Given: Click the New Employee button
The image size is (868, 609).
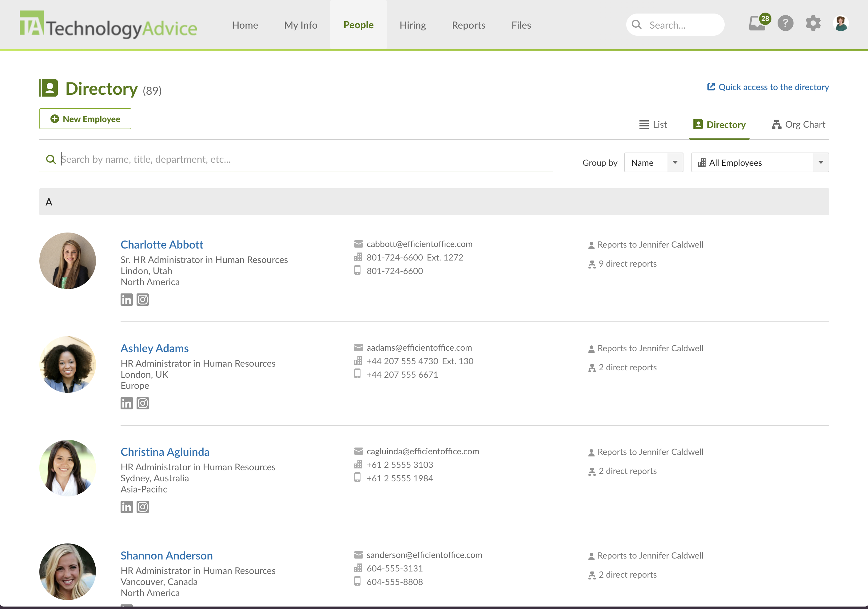Looking at the screenshot, I should [x=85, y=119].
